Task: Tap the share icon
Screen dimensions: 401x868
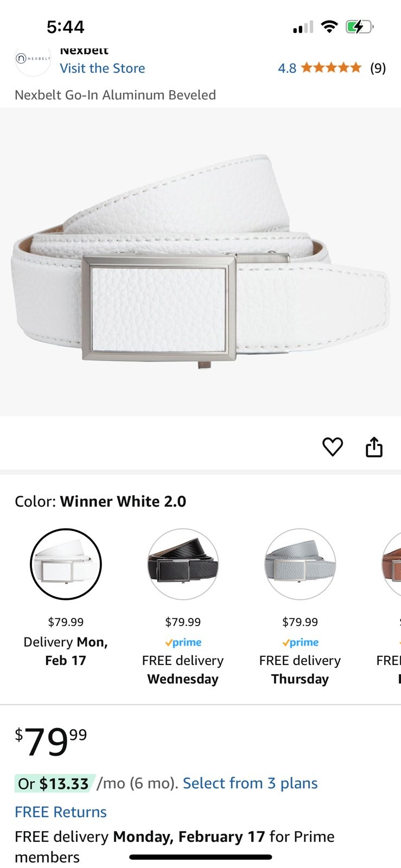Action: click(374, 446)
